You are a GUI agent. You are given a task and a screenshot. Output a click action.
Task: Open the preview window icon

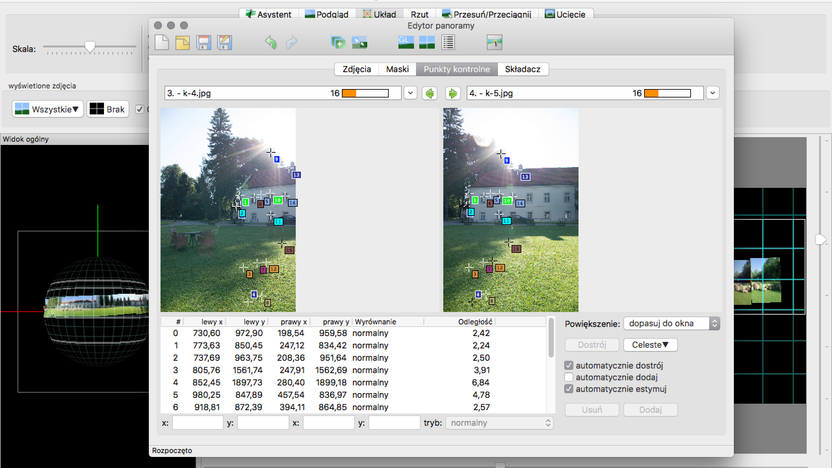427,42
